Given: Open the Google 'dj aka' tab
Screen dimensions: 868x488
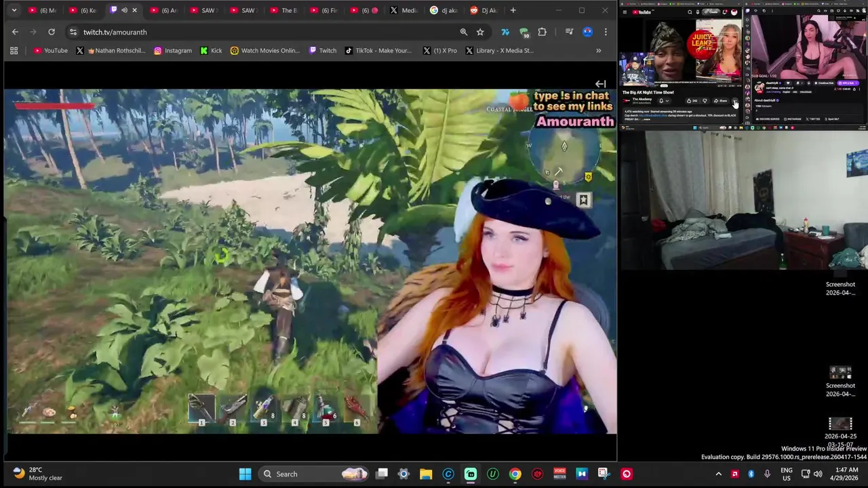Looking at the screenshot, I should tap(443, 10).
